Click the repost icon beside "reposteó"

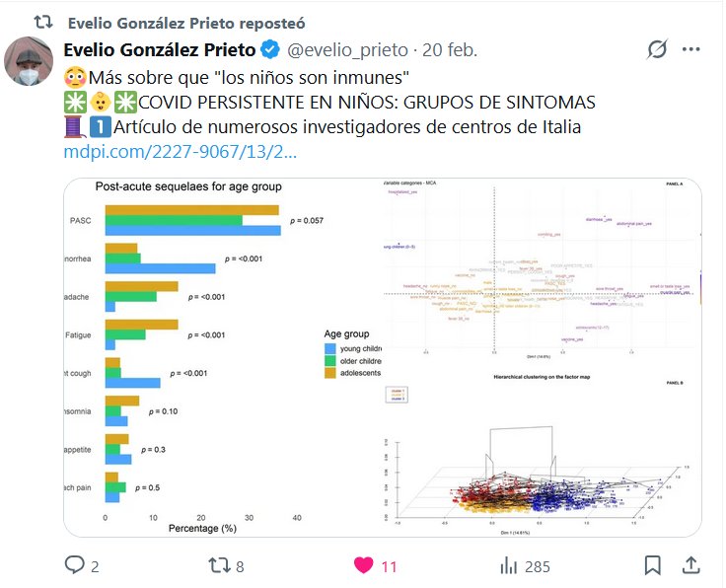(x=41, y=22)
